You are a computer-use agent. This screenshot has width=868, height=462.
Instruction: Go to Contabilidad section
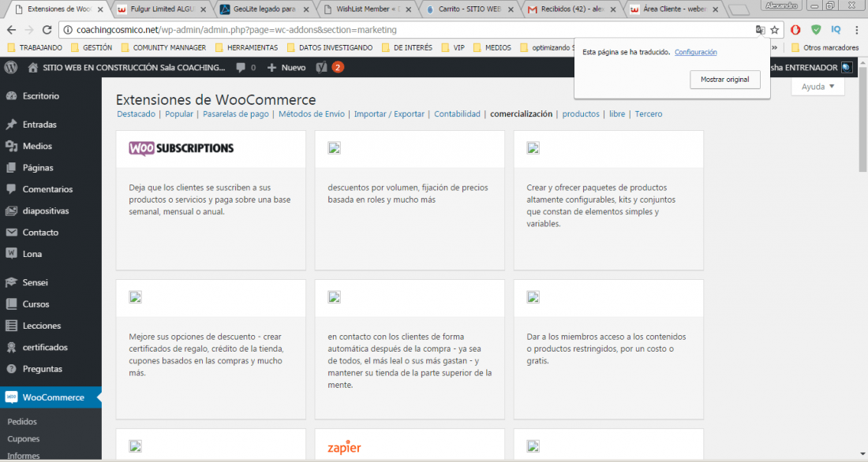pos(457,114)
